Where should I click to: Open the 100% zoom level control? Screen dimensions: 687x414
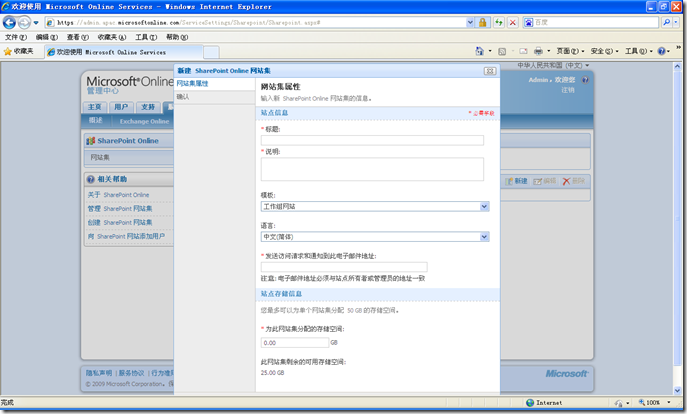(x=654, y=403)
